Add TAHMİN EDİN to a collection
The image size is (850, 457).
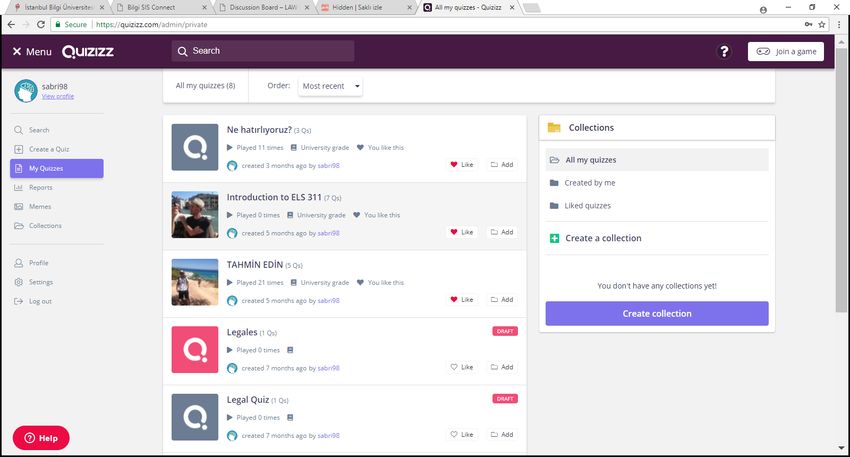click(502, 299)
